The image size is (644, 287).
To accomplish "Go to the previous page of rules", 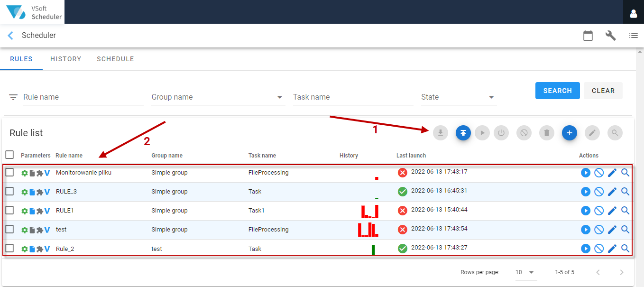I will point(598,272).
